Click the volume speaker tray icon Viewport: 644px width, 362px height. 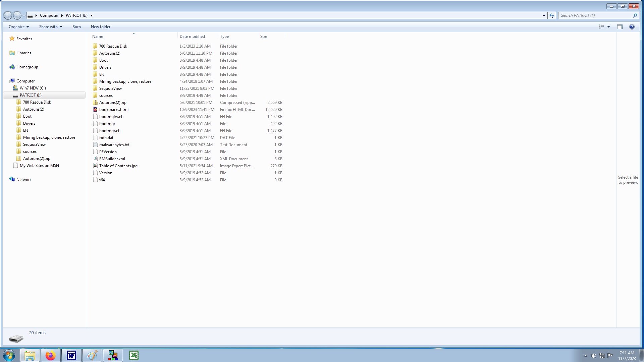coord(594,356)
